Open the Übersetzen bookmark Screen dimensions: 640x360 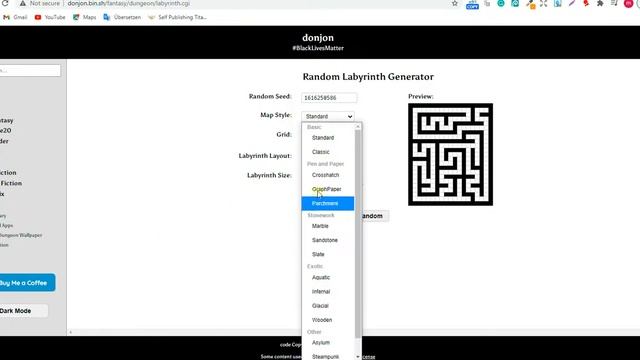click(122, 17)
